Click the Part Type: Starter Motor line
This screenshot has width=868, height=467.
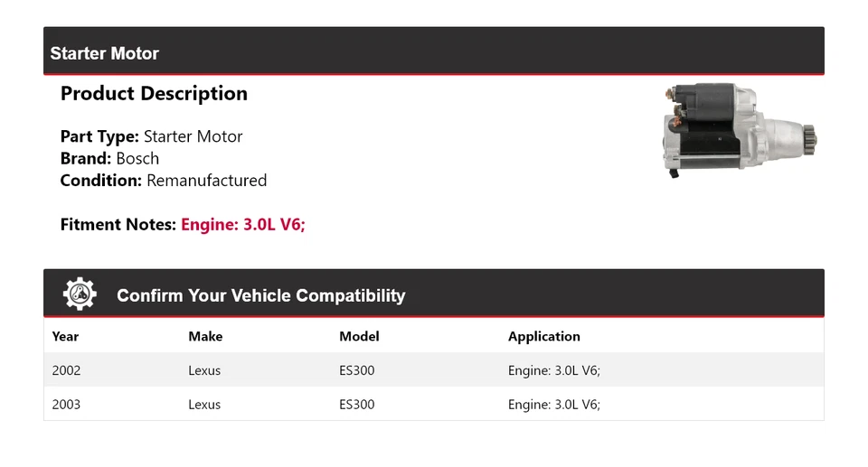point(151,137)
